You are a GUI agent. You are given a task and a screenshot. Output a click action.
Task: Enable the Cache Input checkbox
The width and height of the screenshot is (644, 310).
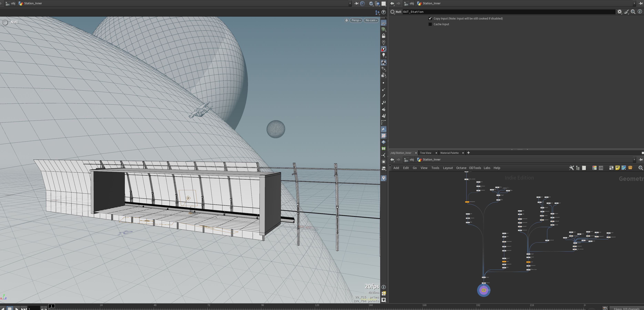coord(430,24)
